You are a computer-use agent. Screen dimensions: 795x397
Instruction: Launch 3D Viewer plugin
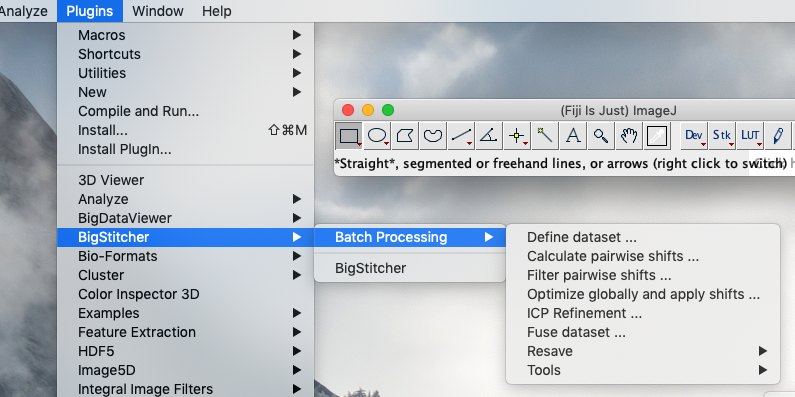(186, 180)
